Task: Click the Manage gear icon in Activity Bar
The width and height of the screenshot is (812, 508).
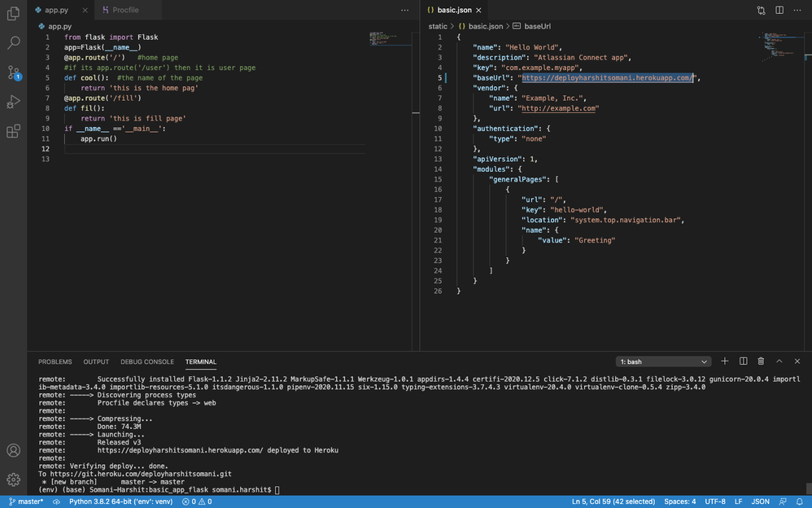Action: tap(13, 480)
